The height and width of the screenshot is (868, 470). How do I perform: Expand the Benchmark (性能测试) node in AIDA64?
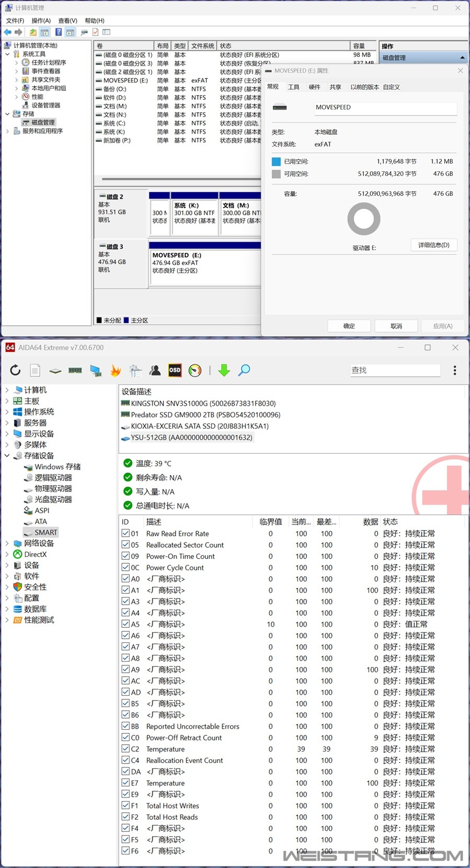[x=7, y=620]
